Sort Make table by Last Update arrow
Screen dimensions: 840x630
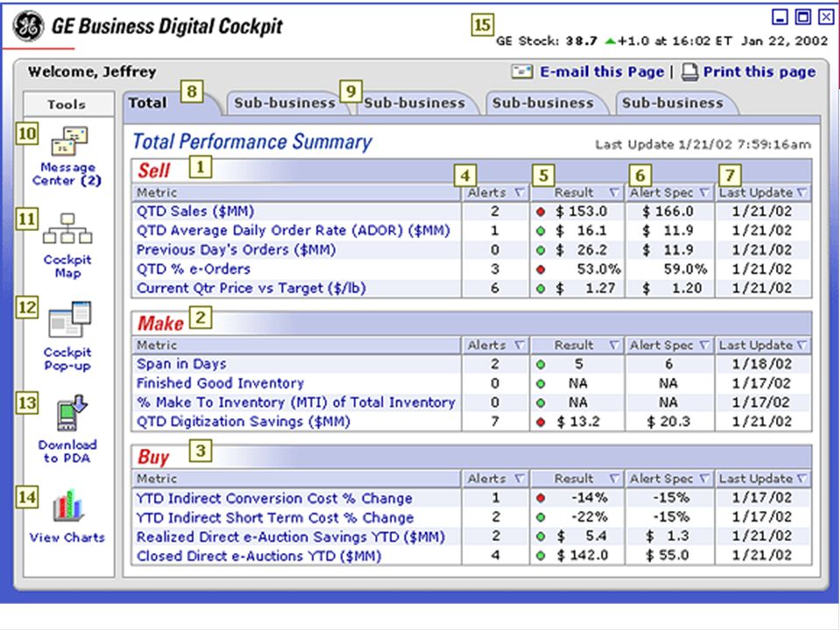[802, 345]
